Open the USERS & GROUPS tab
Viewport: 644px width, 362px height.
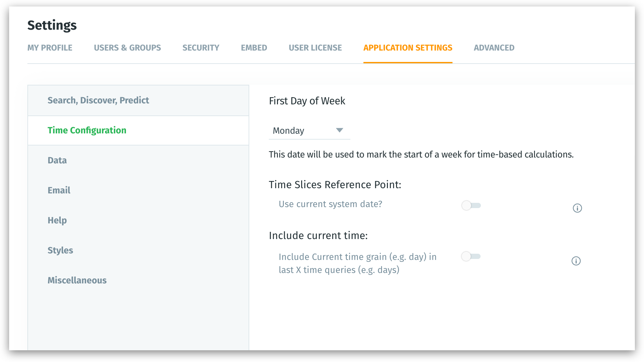[x=127, y=48]
